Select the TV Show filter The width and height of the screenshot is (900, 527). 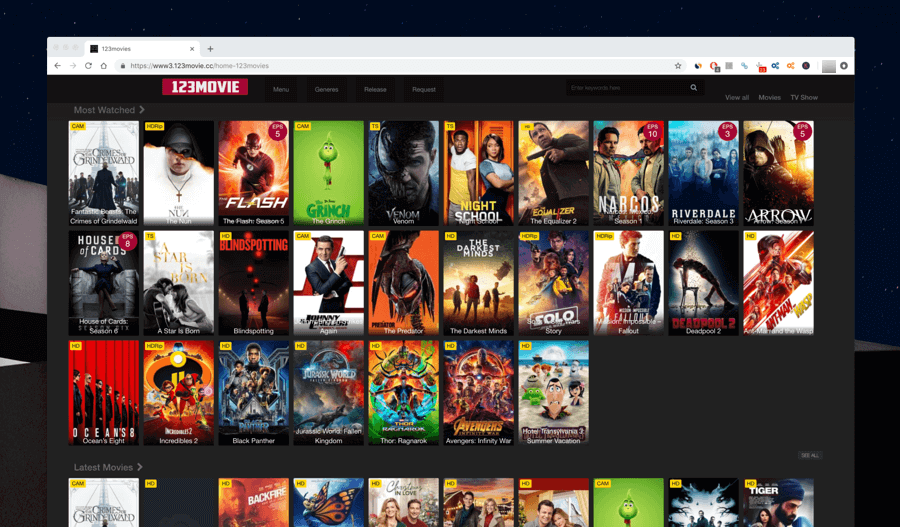804,98
